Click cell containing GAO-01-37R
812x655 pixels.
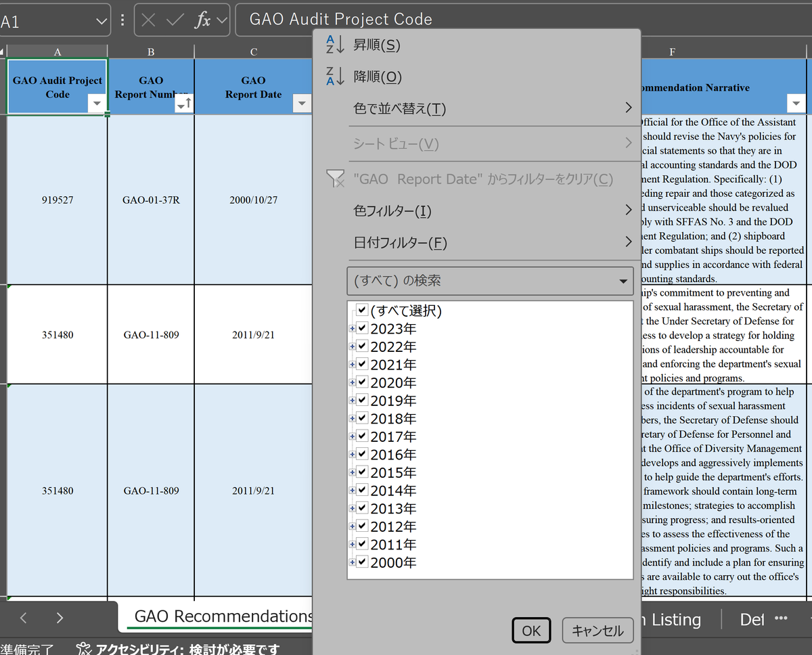click(x=151, y=200)
